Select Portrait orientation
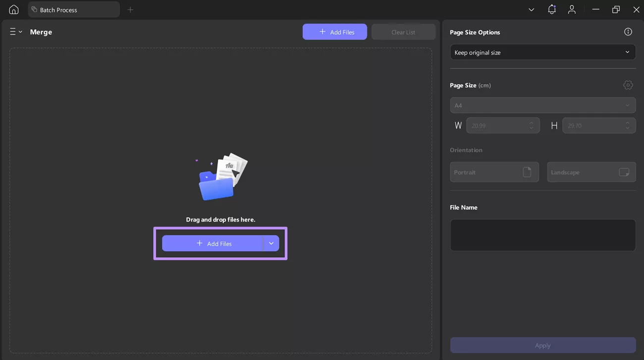The height and width of the screenshot is (360, 644). pos(494,172)
